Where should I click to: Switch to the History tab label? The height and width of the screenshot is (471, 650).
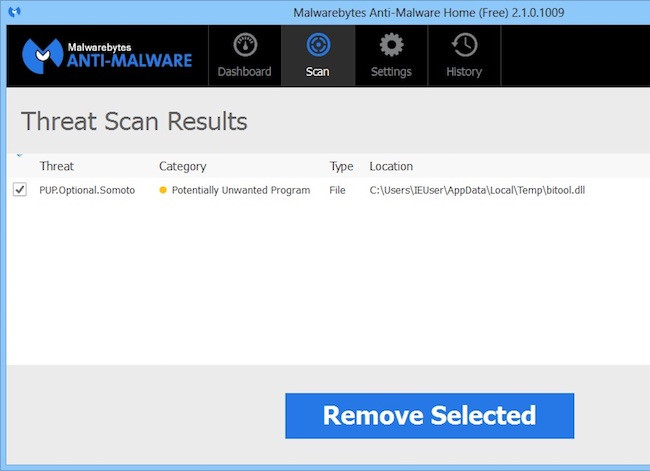464,72
